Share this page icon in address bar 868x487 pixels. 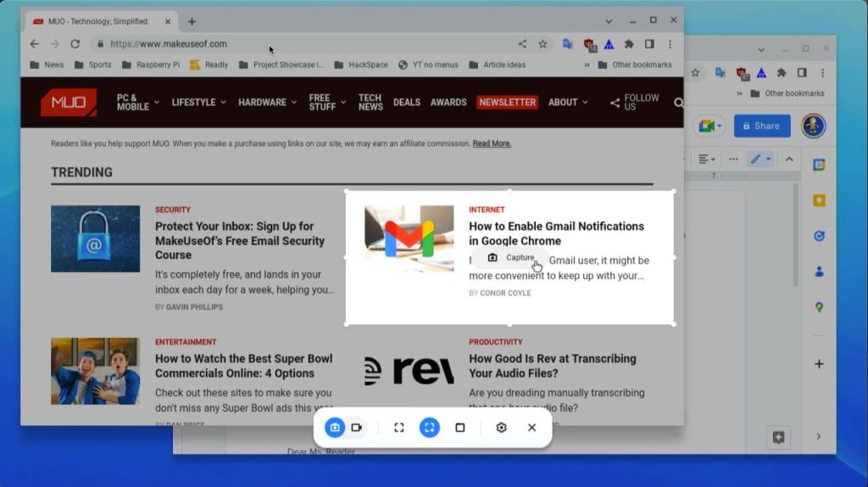(522, 44)
